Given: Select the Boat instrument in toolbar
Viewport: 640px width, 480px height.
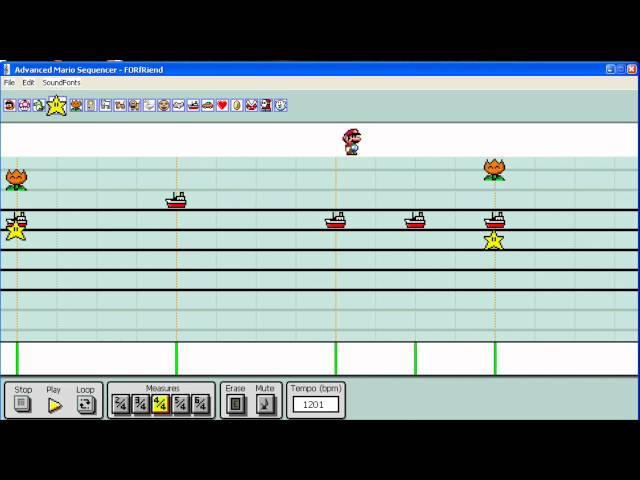Looking at the screenshot, I should tap(193, 105).
